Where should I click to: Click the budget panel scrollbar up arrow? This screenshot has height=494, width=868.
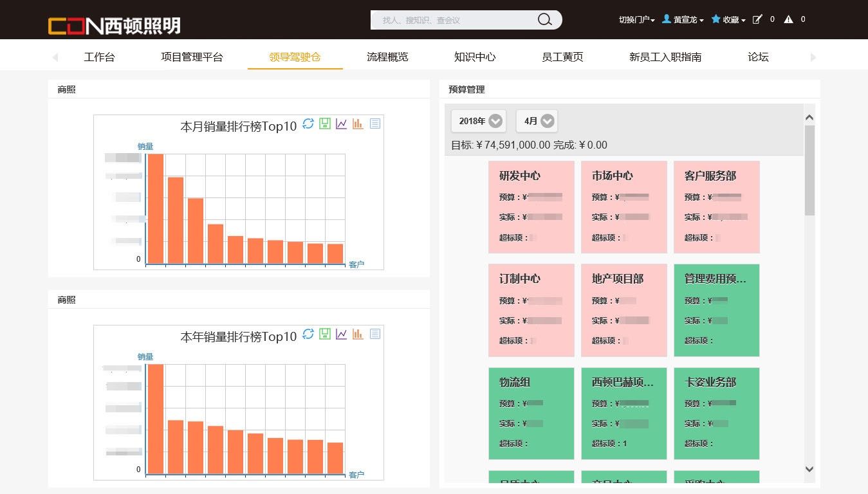(x=809, y=117)
